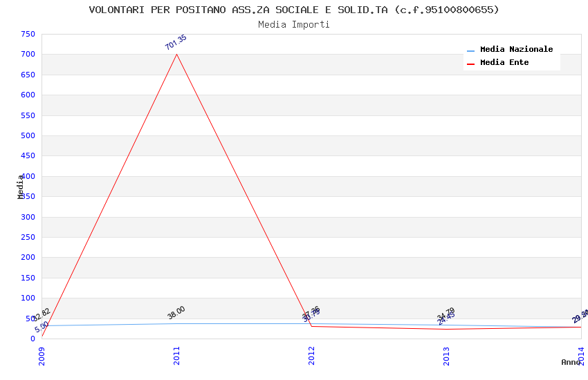Click the 2014 x-axis label
The width and height of the screenshot is (588, 380).
(x=581, y=356)
